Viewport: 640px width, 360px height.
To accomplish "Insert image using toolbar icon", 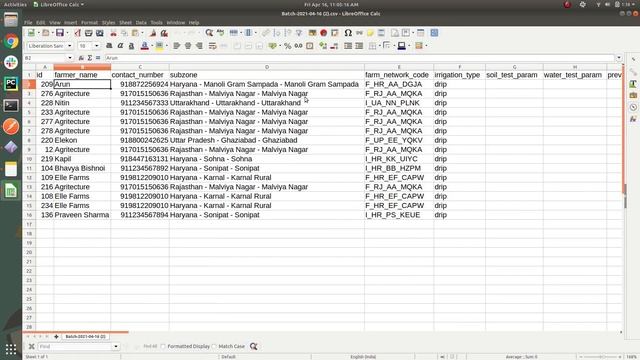I will (312, 33).
